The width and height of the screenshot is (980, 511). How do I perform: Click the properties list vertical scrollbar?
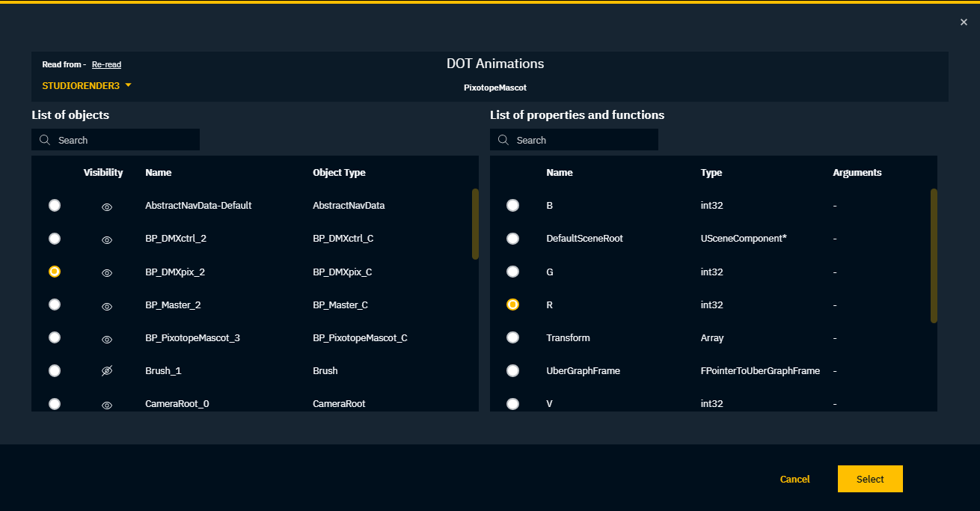(934, 256)
